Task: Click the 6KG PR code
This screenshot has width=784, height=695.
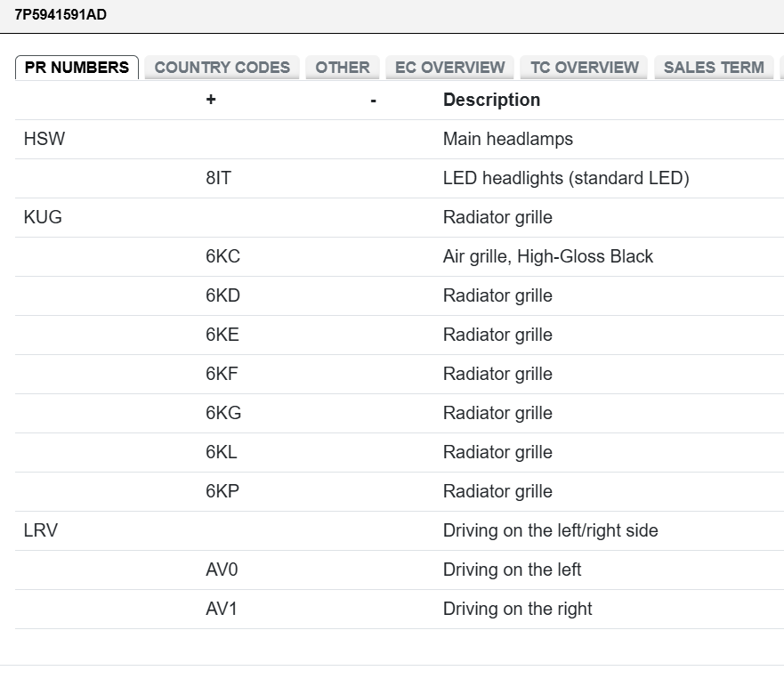Action: (223, 413)
